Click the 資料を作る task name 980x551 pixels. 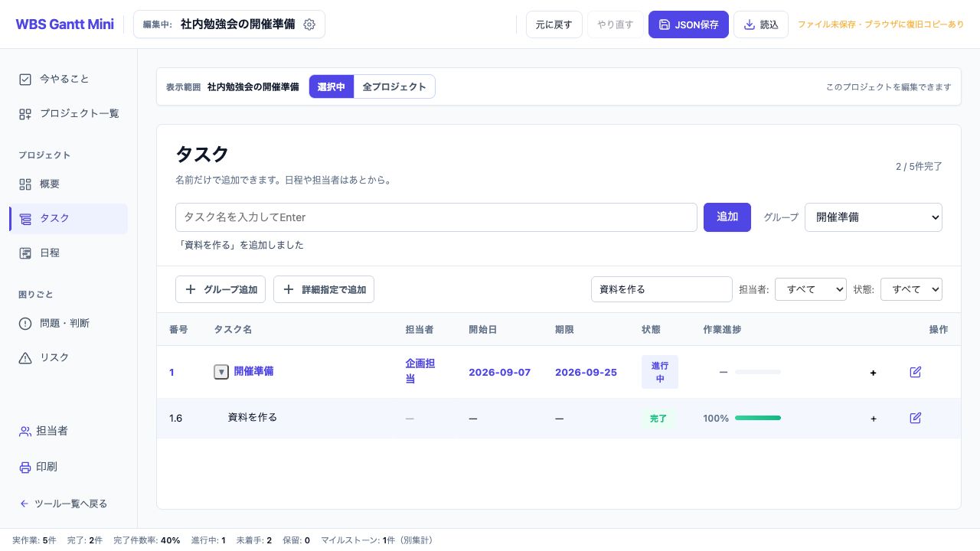(x=253, y=417)
